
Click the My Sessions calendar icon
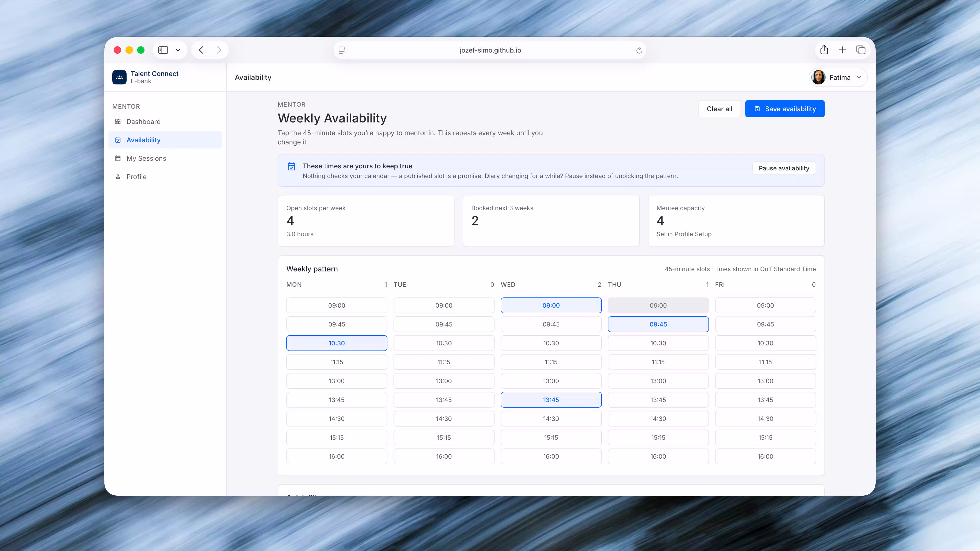click(118, 158)
